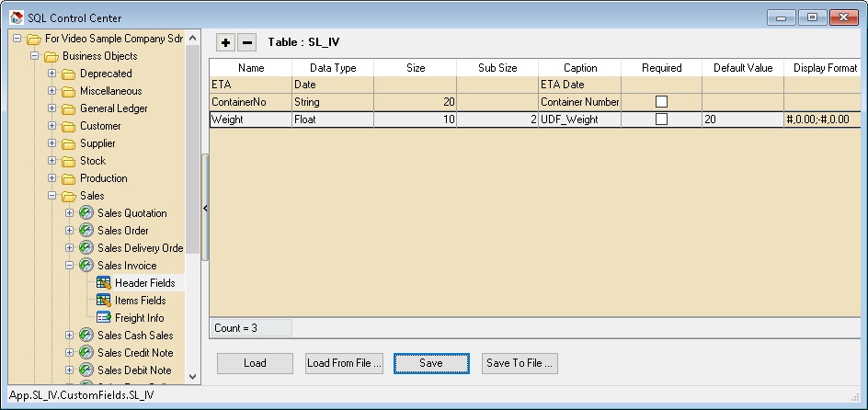
Task: Select the Header Fields table icon
Action: (104, 283)
